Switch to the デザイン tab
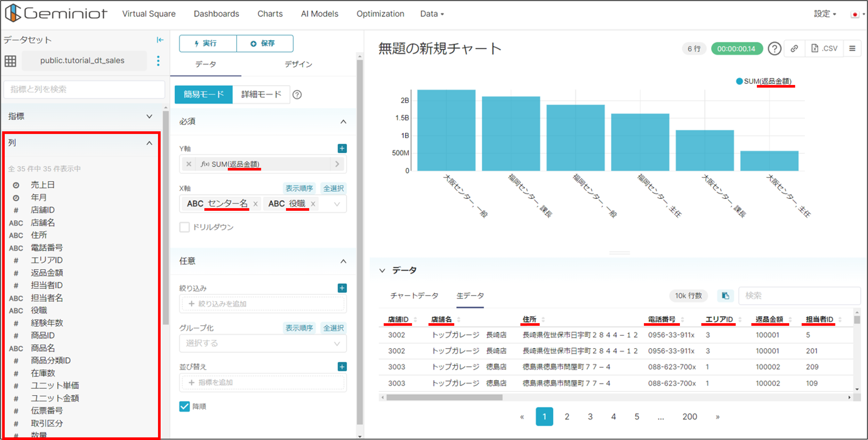868x440 pixels. point(298,64)
